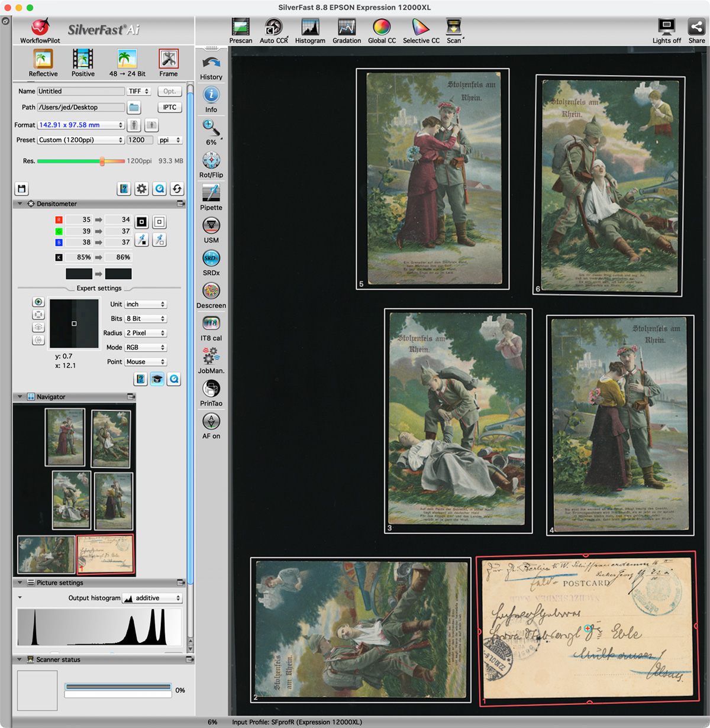Start the Scan
The width and height of the screenshot is (710, 728).
pyautogui.click(x=454, y=31)
